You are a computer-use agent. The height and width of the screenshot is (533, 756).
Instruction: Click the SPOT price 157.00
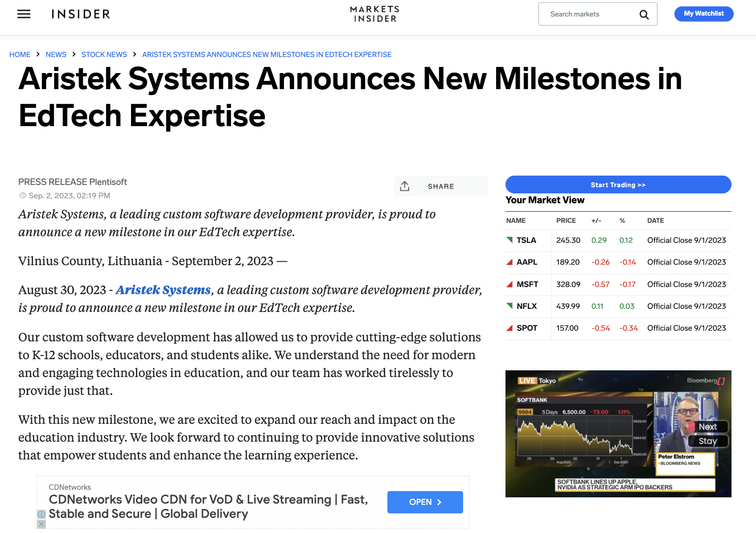point(567,328)
